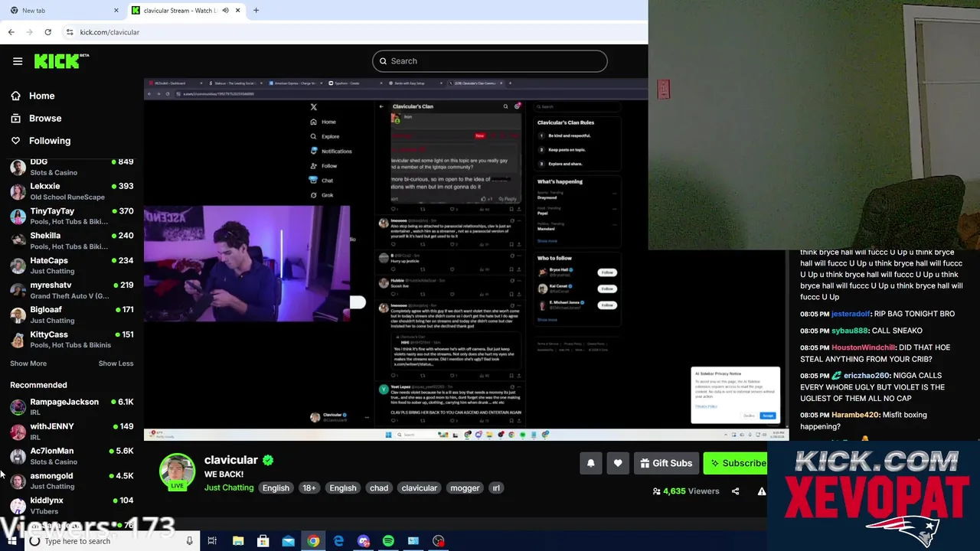Open the Kick sidebar hamburger menu
Image resolution: width=980 pixels, height=551 pixels.
click(x=18, y=61)
